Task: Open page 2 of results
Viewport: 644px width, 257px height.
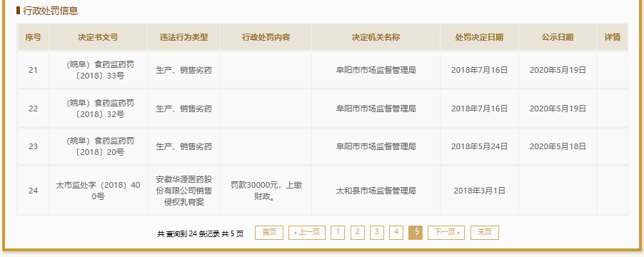Action: pos(357,232)
